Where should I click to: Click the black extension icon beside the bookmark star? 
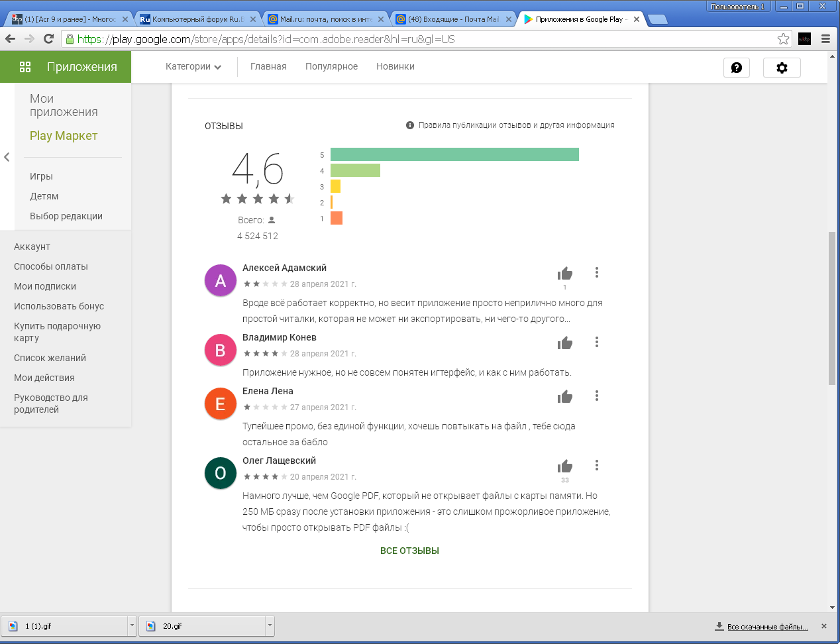(804, 39)
